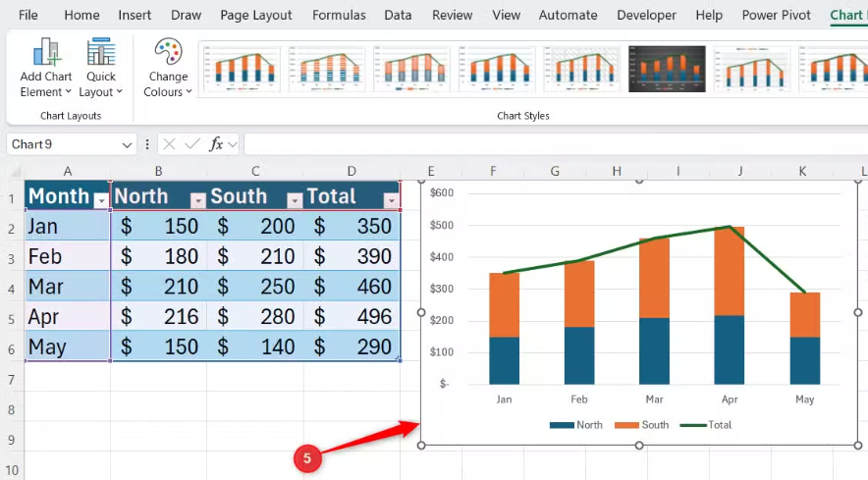Open the File menu
The height and width of the screenshot is (480, 868).
(x=28, y=15)
